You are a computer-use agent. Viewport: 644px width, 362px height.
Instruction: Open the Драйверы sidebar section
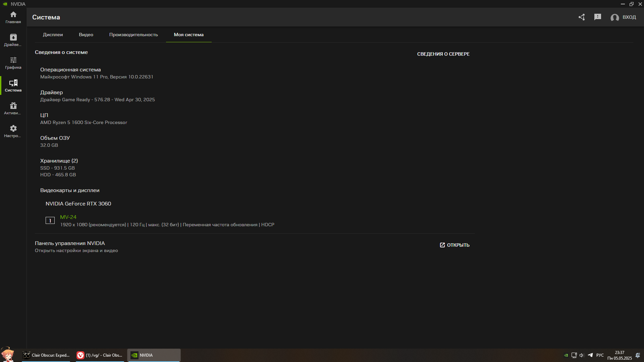pos(13,40)
